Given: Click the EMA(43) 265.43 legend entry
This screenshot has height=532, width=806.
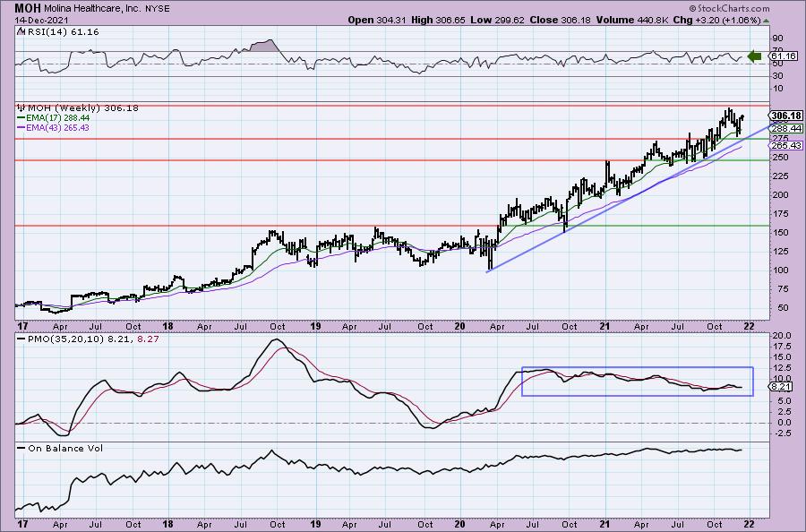Looking at the screenshot, I should click(x=53, y=127).
